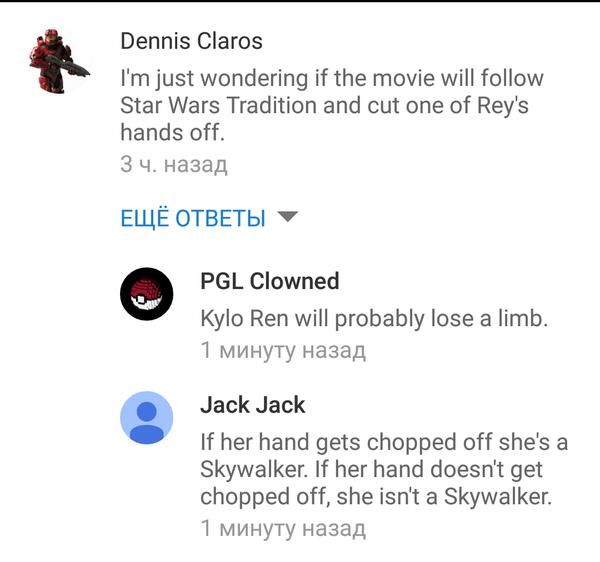Image resolution: width=600 pixels, height=562 pixels.
Task: Open Jack Jack's default profile avatar
Action: [x=147, y=417]
